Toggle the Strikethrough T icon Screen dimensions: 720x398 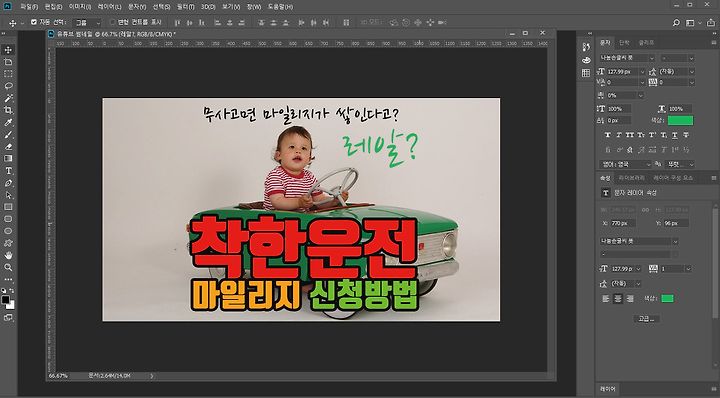686,135
